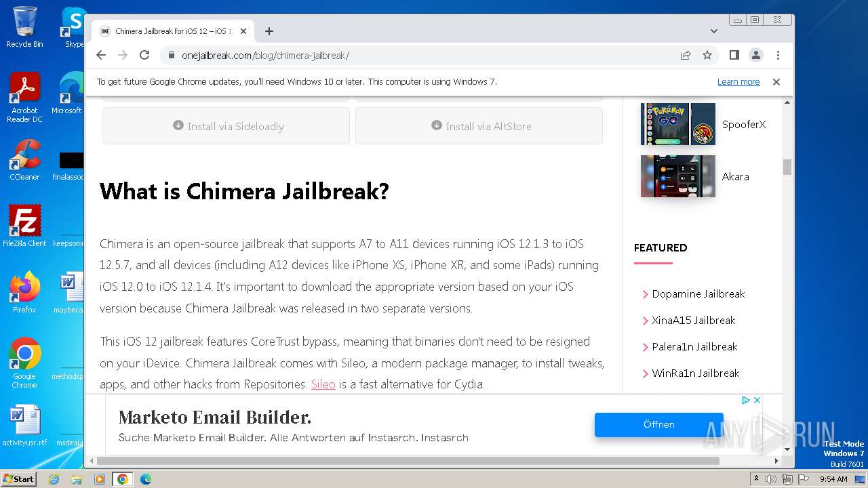Open the network tray icon

[x=787, y=479]
